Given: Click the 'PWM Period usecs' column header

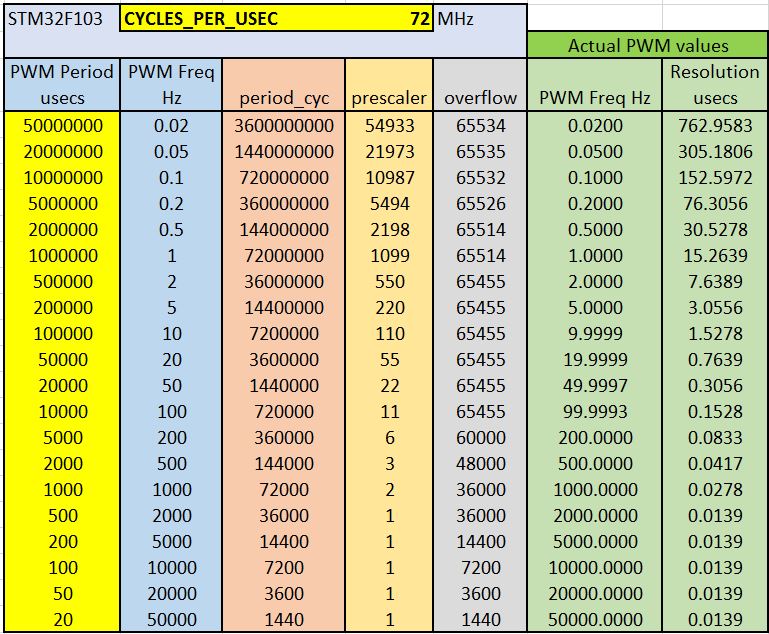Looking at the screenshot, I should [62, 84].
